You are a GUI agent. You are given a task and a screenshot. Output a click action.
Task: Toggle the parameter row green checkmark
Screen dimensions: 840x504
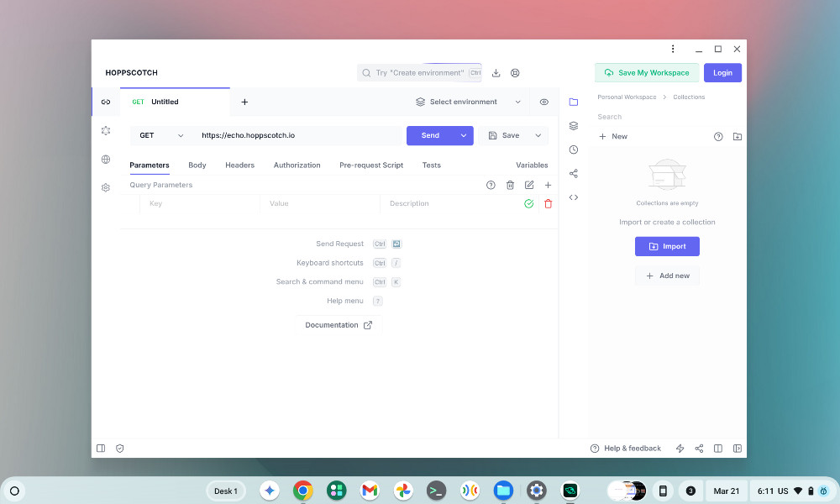[x=528, y=203]
